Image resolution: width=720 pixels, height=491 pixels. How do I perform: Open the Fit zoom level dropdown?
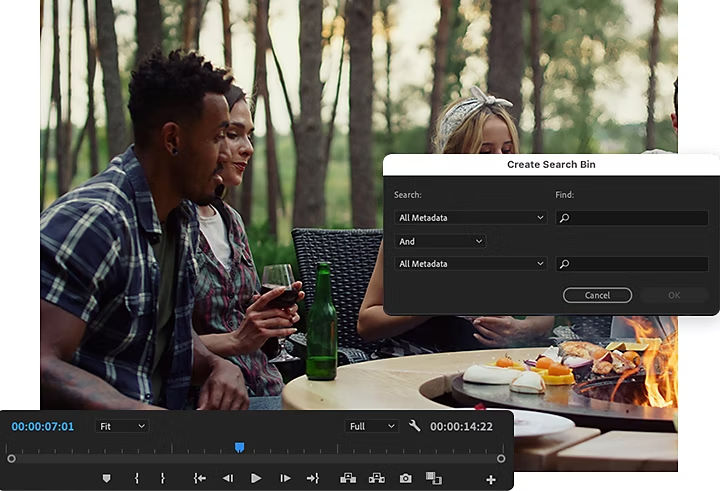[x=121, y=426]
